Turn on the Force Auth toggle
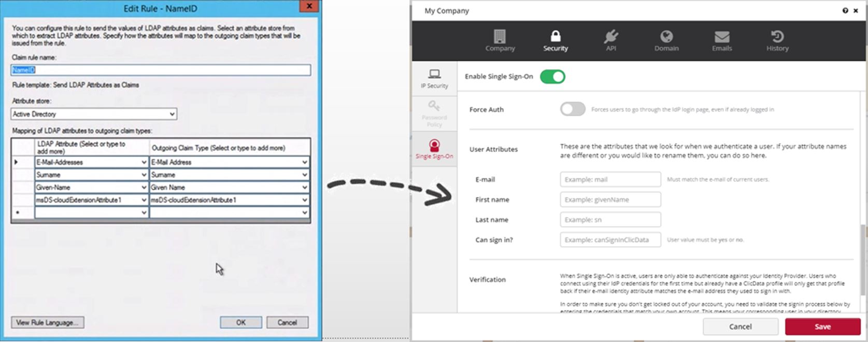The image size is (868, 342). pyautogui.click(x=573, y=109)
